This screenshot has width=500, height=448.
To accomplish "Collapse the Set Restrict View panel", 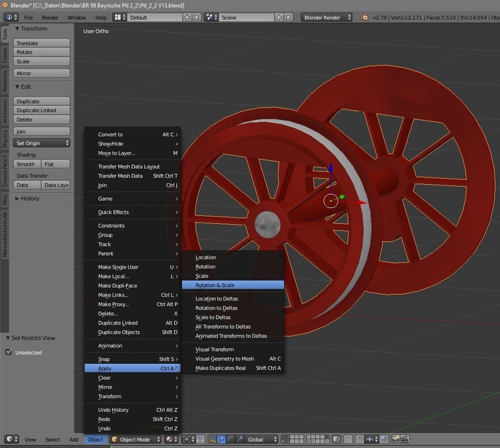I will pos(8,338).
